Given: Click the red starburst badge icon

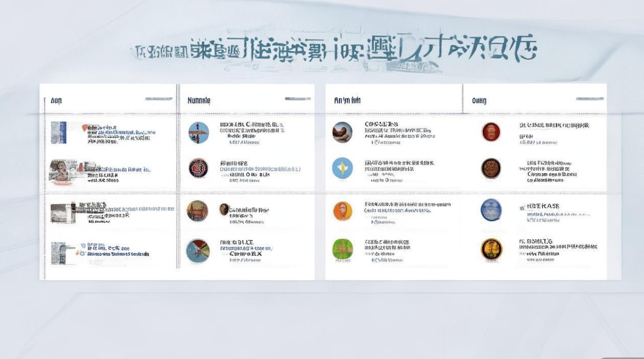Looking at the screenshot, I should [x=198, y=168].
